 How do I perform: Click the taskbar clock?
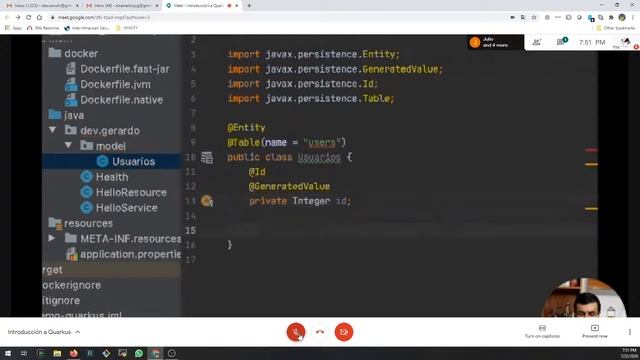click(629, 353)
